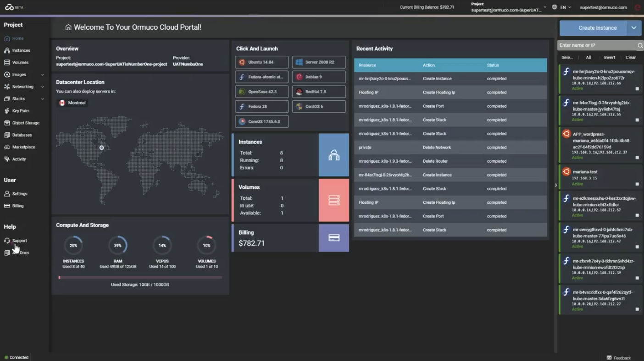Toggle checkbox for kube-master-77ipu7uo5x46 instance
644x361 pixels.
tap(637, 247)
